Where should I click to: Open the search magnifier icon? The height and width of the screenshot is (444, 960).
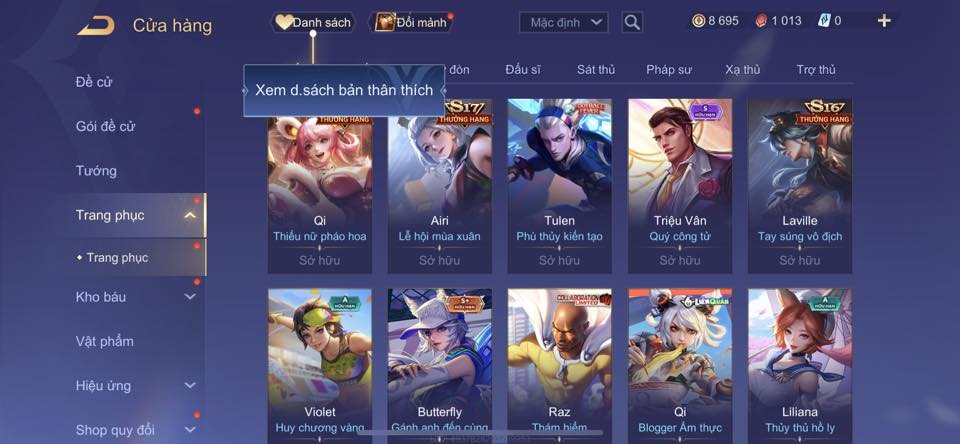(x=632, y=23)
